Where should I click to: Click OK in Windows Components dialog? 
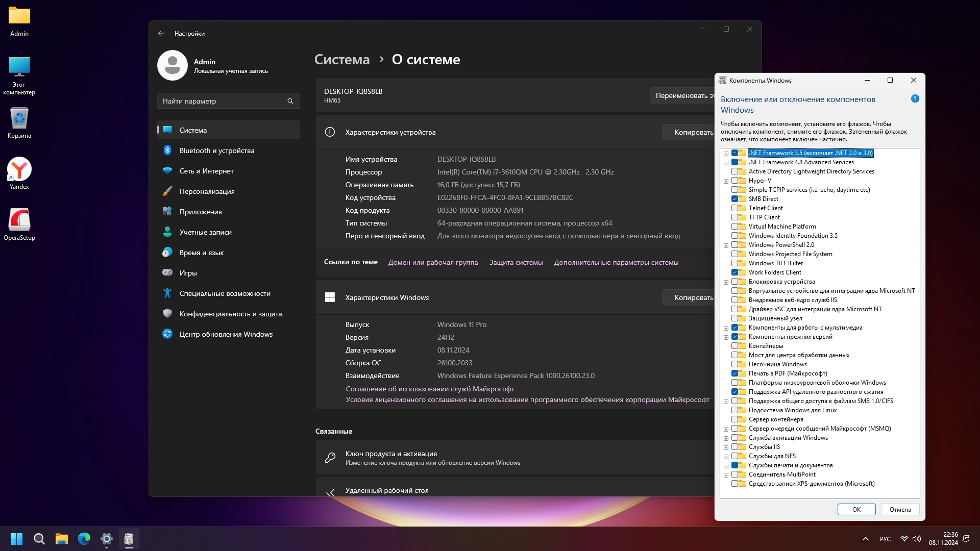[856, 509]
